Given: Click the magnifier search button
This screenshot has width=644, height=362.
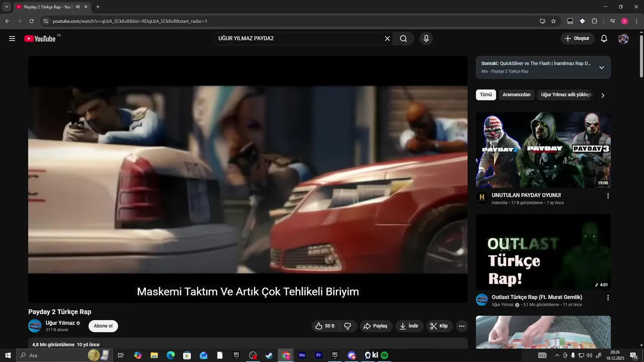Looking at the screenshot, I should 404,39.
